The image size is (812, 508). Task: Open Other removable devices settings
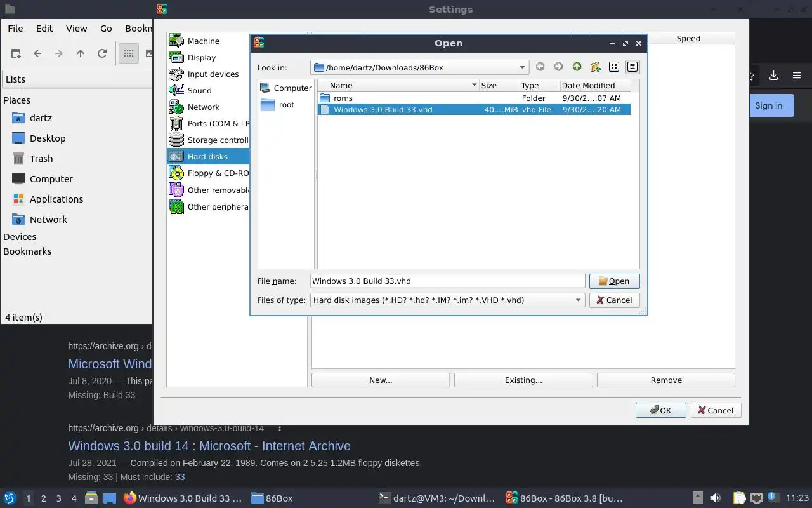click(208, 190)
